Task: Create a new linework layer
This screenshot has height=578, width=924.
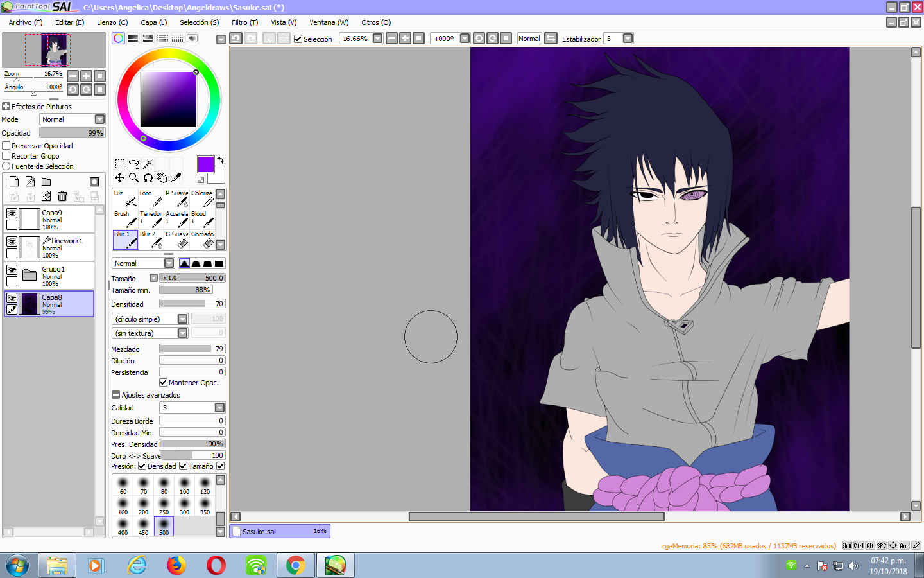Action: tap(30, 182)
